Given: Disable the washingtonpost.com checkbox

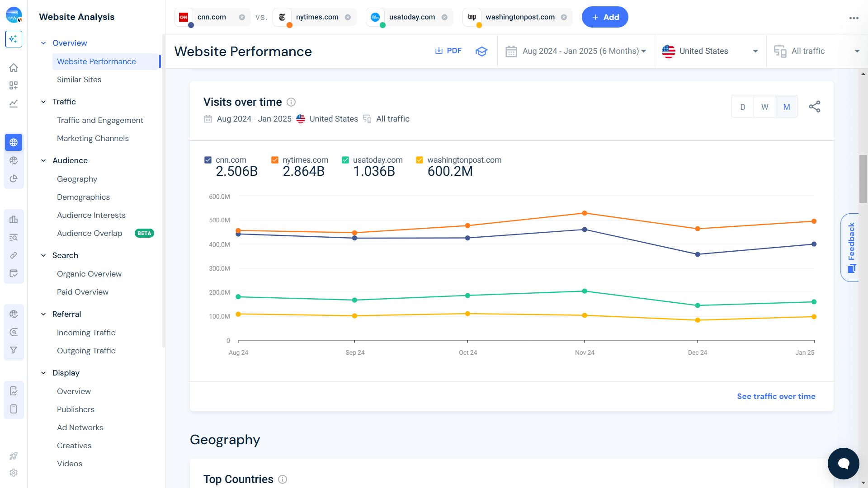Looking at the screenshot, I should point(419,160).
